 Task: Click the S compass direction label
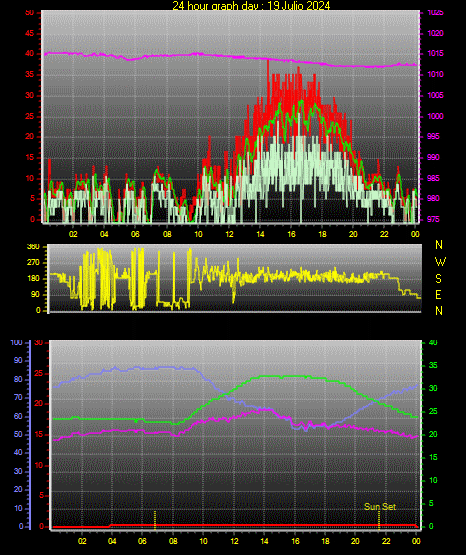[438, 279]
